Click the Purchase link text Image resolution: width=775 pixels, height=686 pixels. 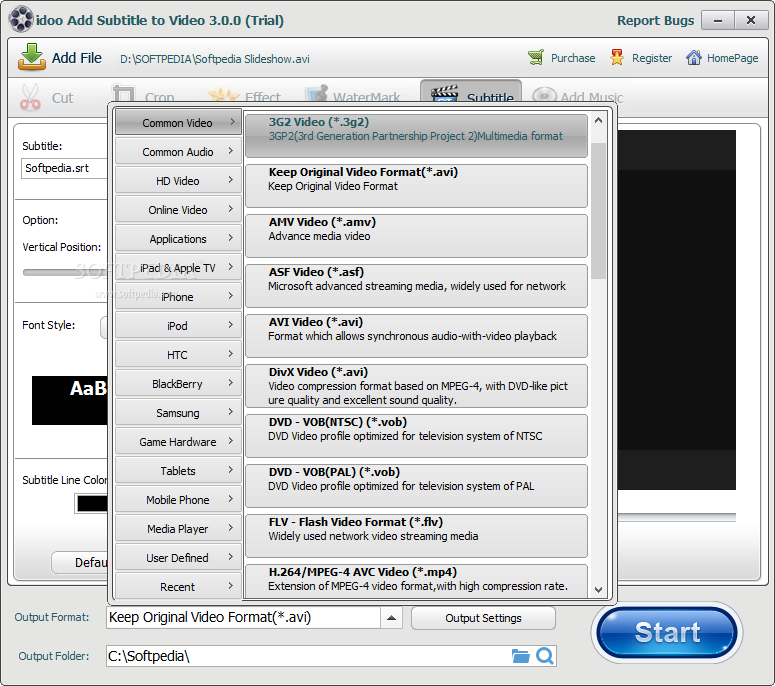click(x=573, y=58)
